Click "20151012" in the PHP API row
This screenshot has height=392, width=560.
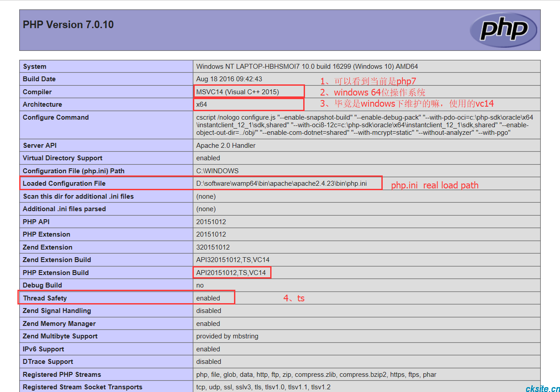(x=211, y=222)
